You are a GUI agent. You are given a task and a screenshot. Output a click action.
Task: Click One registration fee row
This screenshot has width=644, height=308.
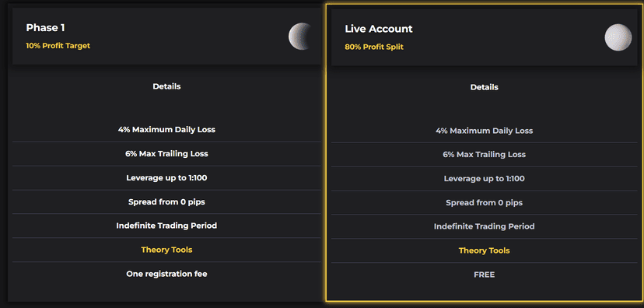[166, 274]
